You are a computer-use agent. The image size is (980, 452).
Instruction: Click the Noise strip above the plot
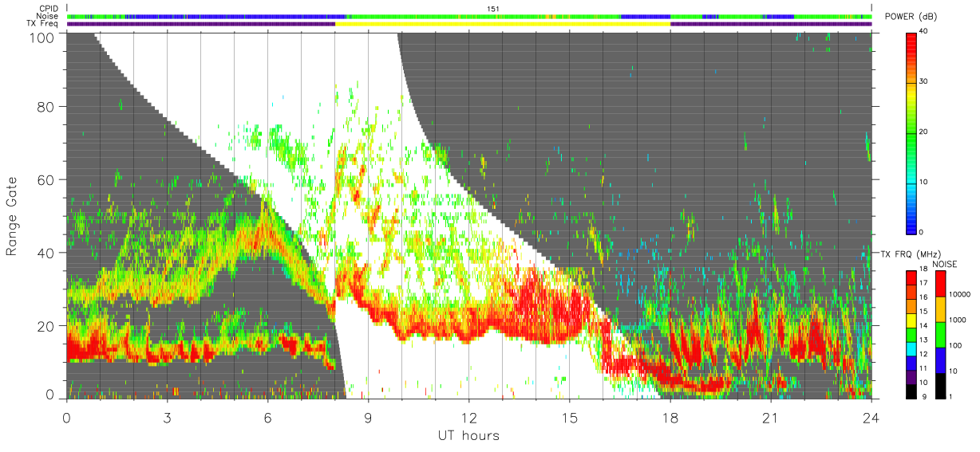469,16
